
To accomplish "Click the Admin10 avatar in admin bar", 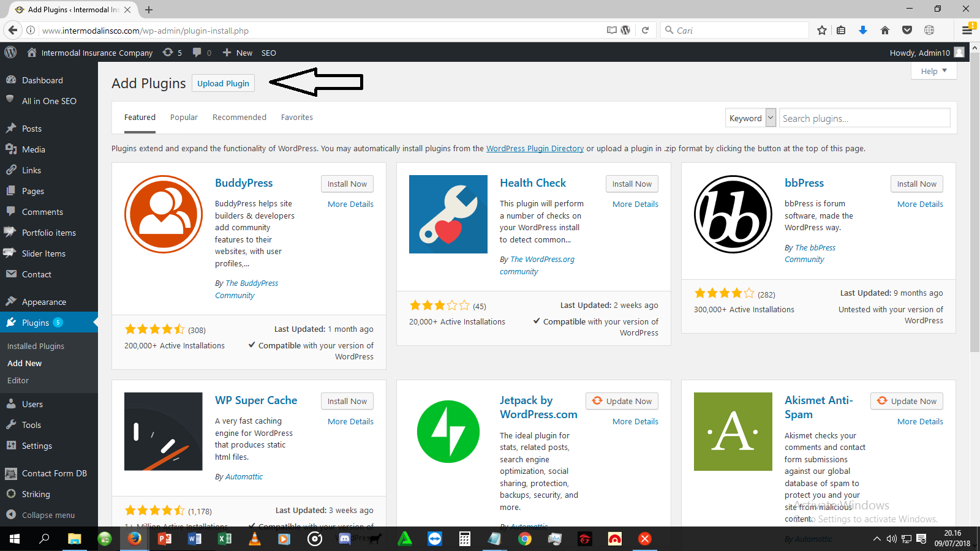I will pyautogui.click(x=959, y=53).
